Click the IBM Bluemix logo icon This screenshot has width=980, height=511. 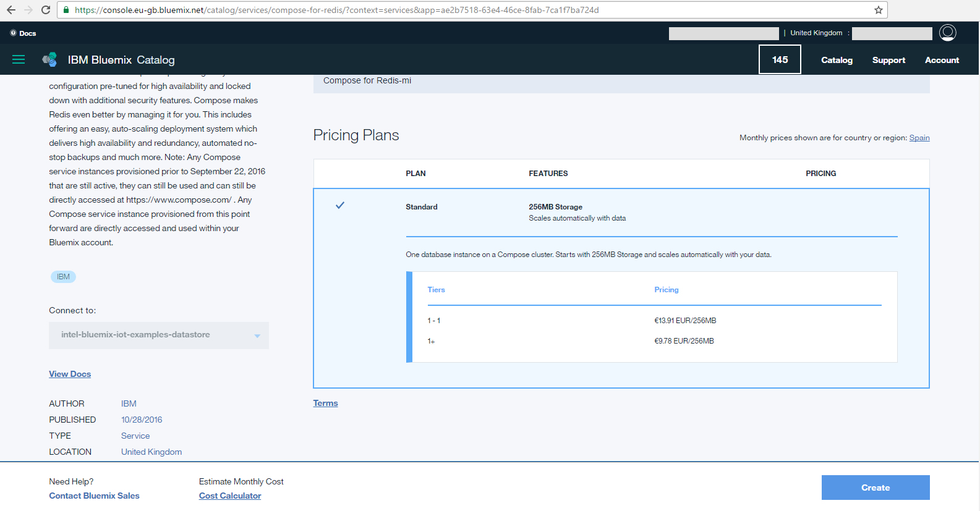(x=49, y=59)
